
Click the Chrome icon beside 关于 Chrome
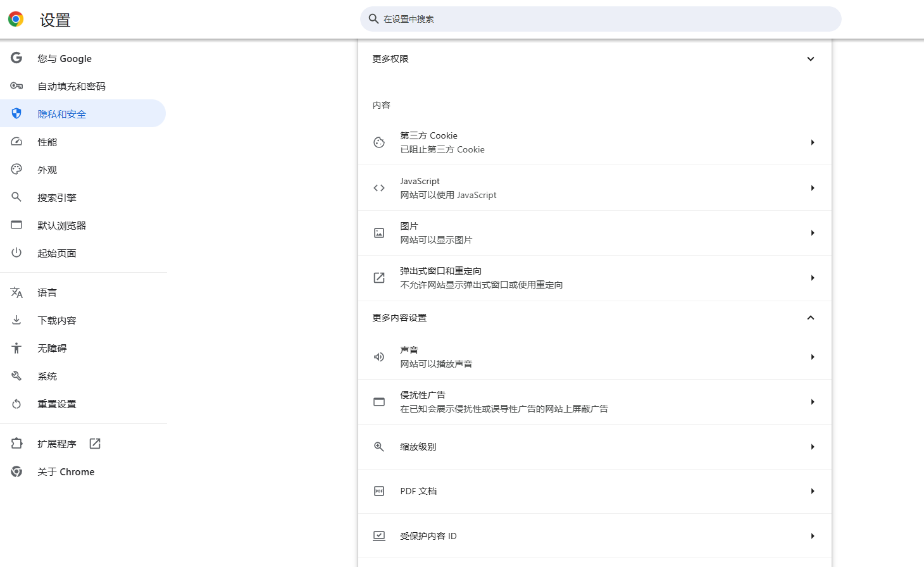tap(16, 471)
